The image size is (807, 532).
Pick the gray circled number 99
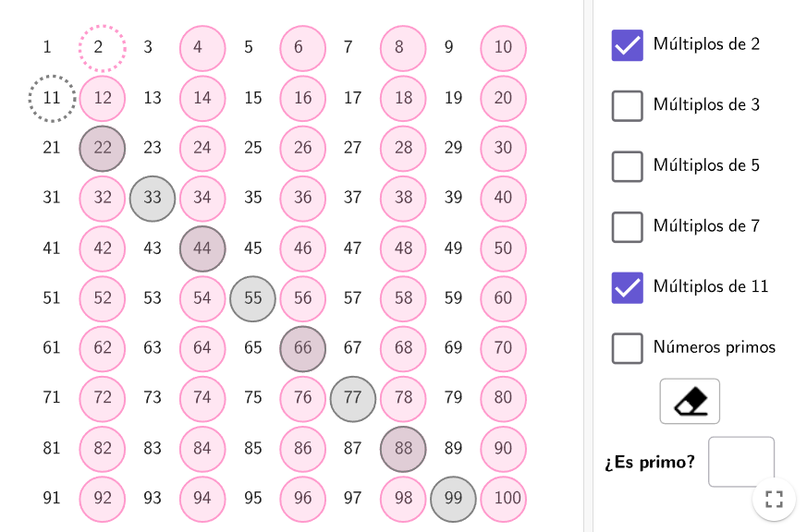[x=454, y=499]
